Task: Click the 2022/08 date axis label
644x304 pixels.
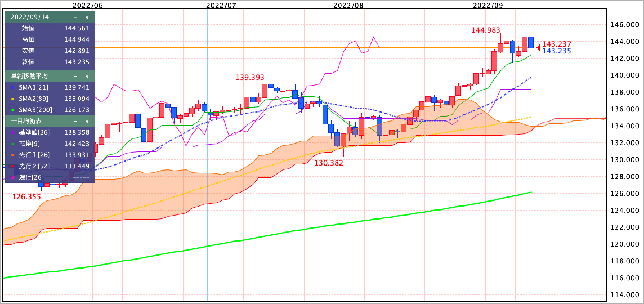Action: pyautogui.click(x=348, y=5)
